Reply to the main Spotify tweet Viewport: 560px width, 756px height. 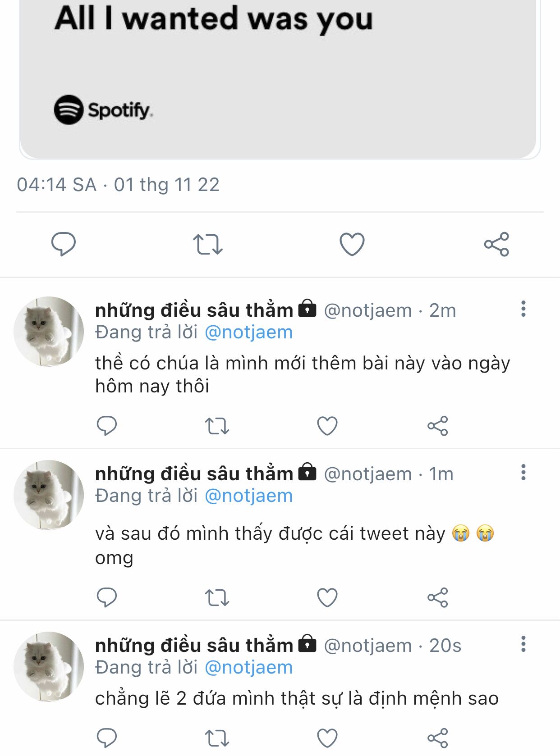63,244
